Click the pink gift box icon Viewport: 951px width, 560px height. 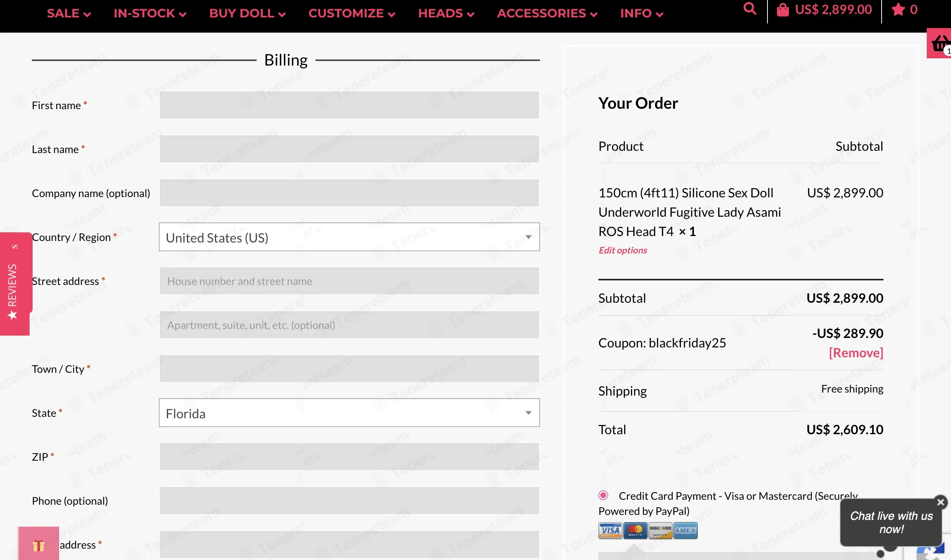tap(38, 544)
